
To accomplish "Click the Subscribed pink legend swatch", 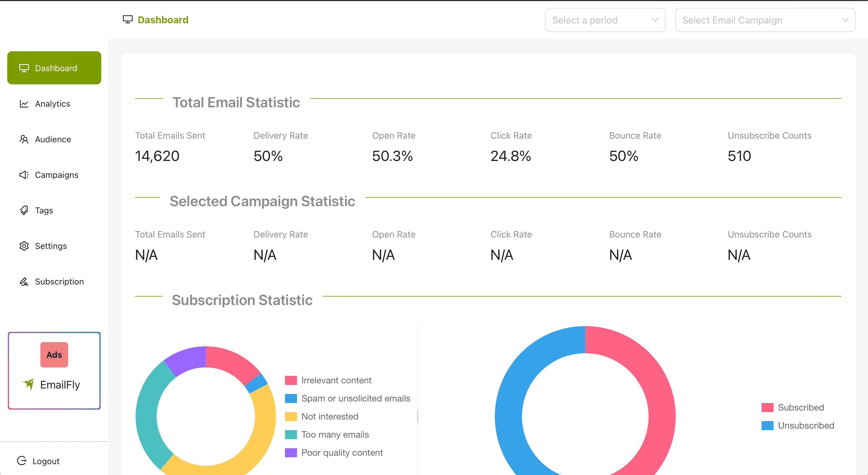I will tap(767, 407).
